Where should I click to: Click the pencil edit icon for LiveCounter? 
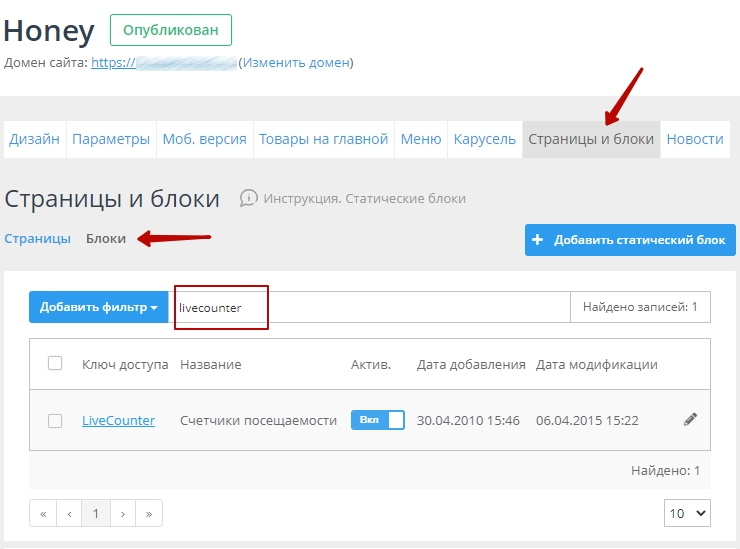coord(690,420)
